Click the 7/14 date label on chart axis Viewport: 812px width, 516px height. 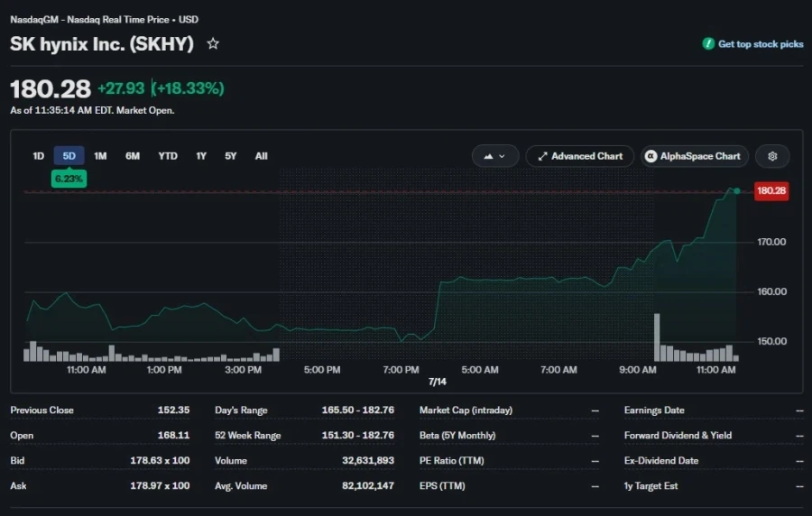point(437,382)
